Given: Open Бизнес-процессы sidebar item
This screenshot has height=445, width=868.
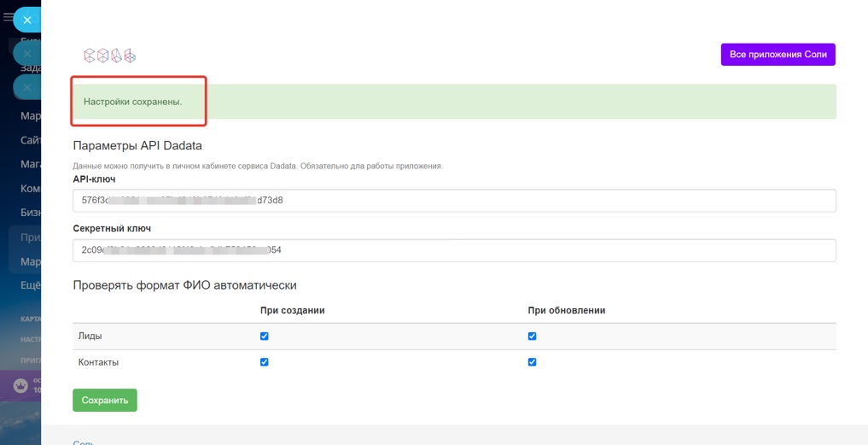Looking at the screenshot, I should (31, 213).
